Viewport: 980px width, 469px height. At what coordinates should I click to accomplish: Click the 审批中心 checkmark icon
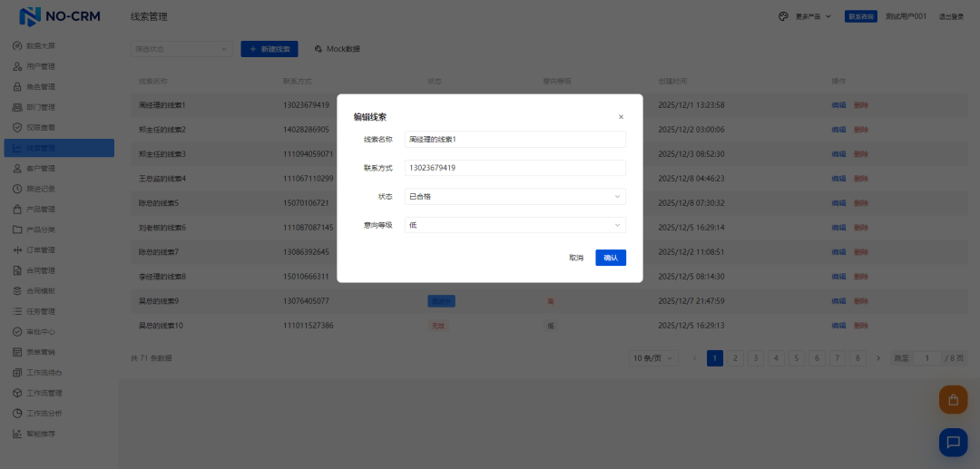click(17, 332)
